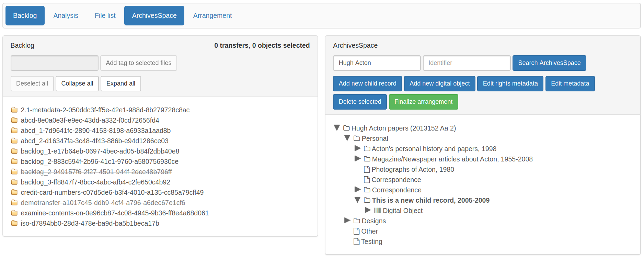This screenshot has width=644, height=259.
Task: Click the file icon next to Testing
Action: point(356,241)
